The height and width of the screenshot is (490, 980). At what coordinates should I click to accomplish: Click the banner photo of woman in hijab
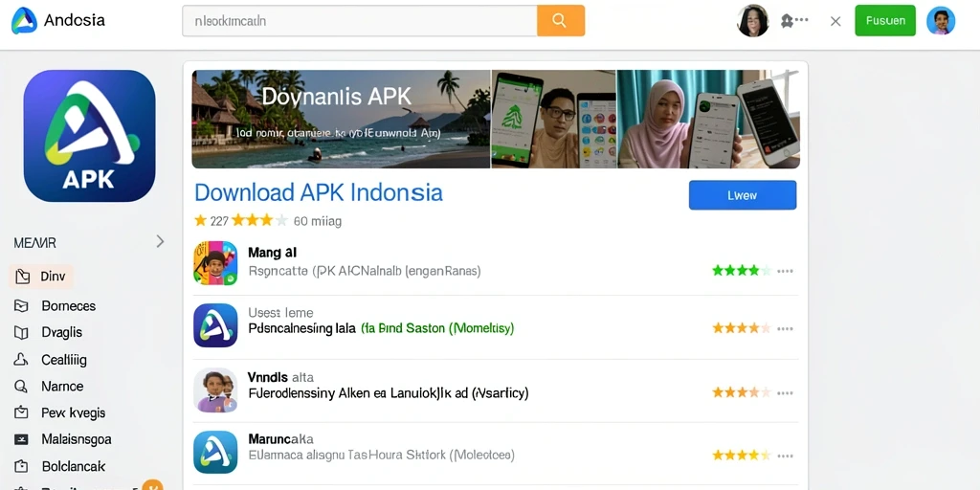pos(708,119)
